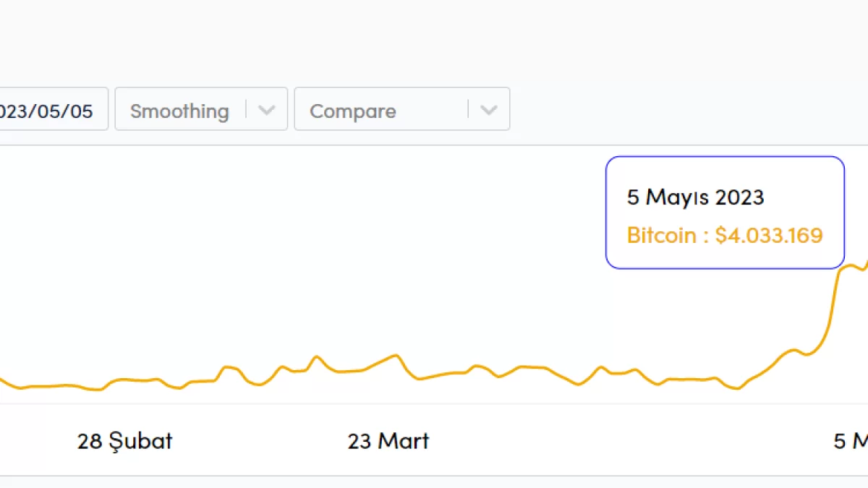Select the "28 Şubat" x-axis label
Viewport: 868px width, 488px height.
124,441
